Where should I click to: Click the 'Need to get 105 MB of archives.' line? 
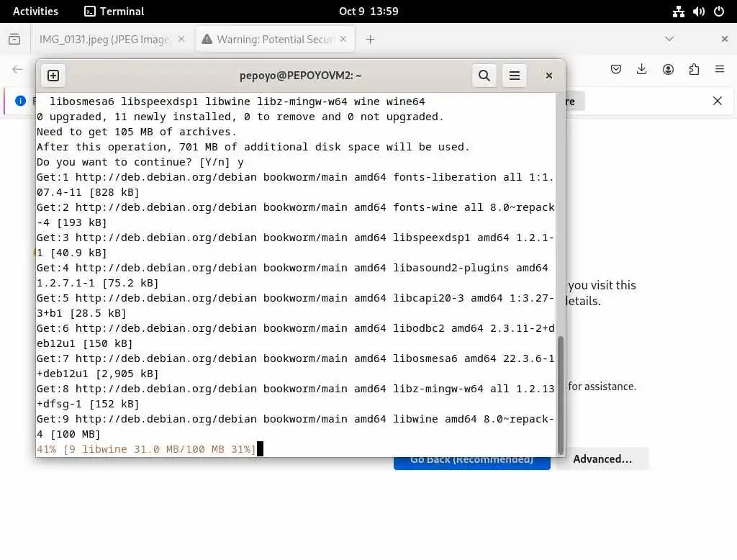(x=137, y=132)
